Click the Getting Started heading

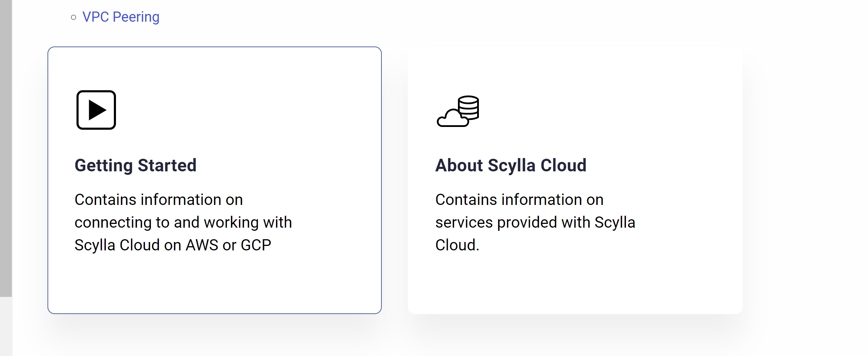pos(136,165)
